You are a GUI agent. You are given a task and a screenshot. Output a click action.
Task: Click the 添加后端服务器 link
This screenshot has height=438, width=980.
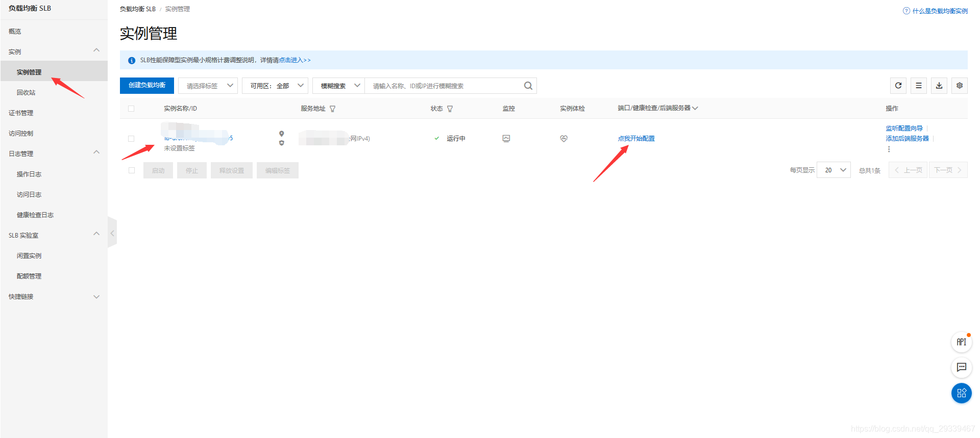click(907, 139)
